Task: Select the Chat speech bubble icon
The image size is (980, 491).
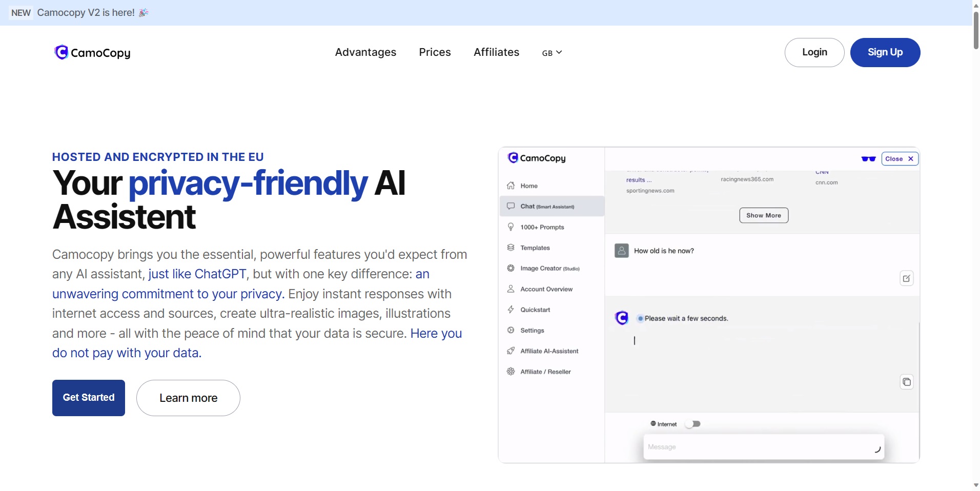Action: click(511, 206)
